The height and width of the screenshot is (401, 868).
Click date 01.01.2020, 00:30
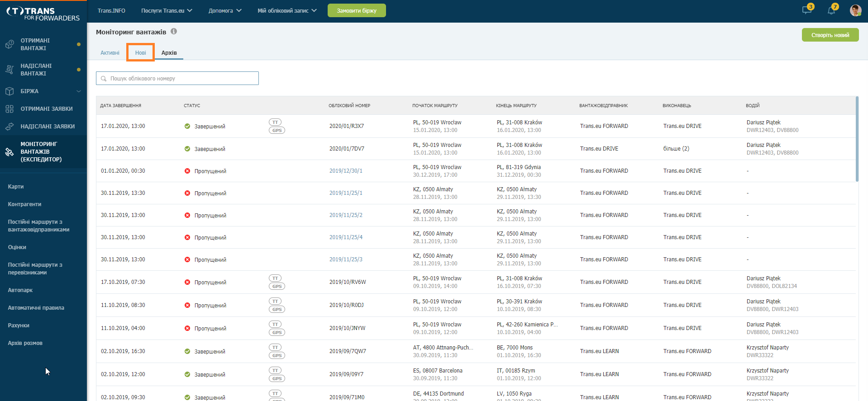point(123,171)
